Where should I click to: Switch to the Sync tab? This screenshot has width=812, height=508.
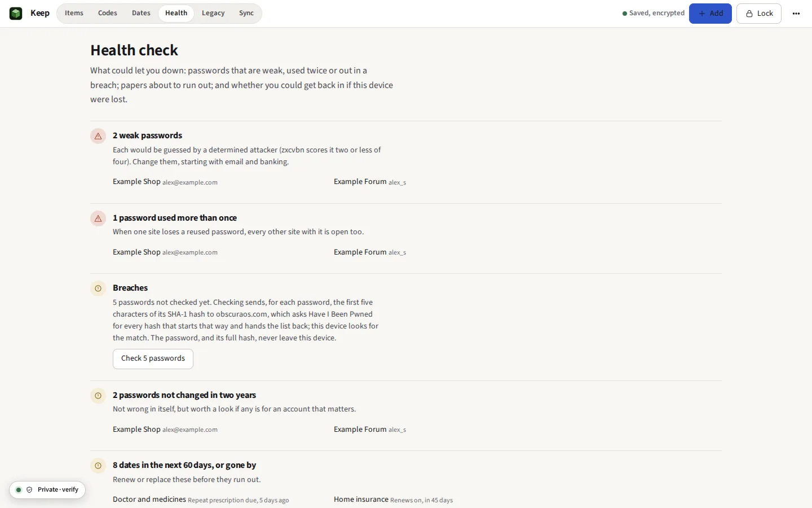click(x=246, y=13)
